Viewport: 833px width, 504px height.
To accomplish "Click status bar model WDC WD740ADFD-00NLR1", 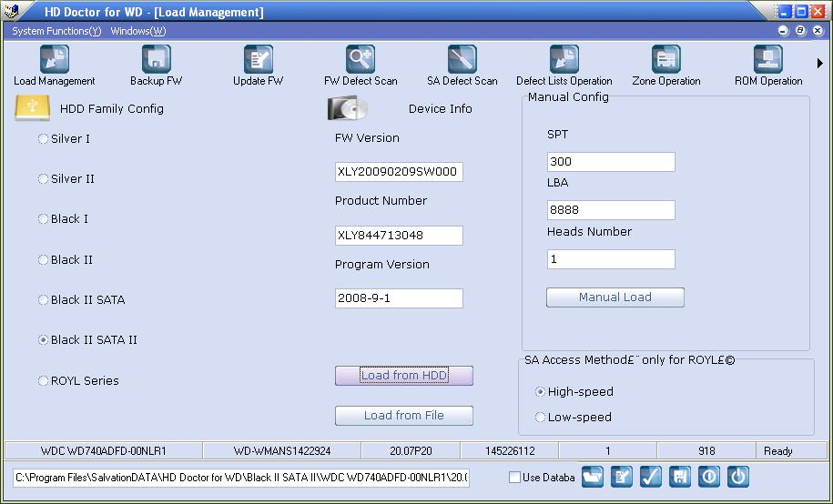I will [104, 451].
